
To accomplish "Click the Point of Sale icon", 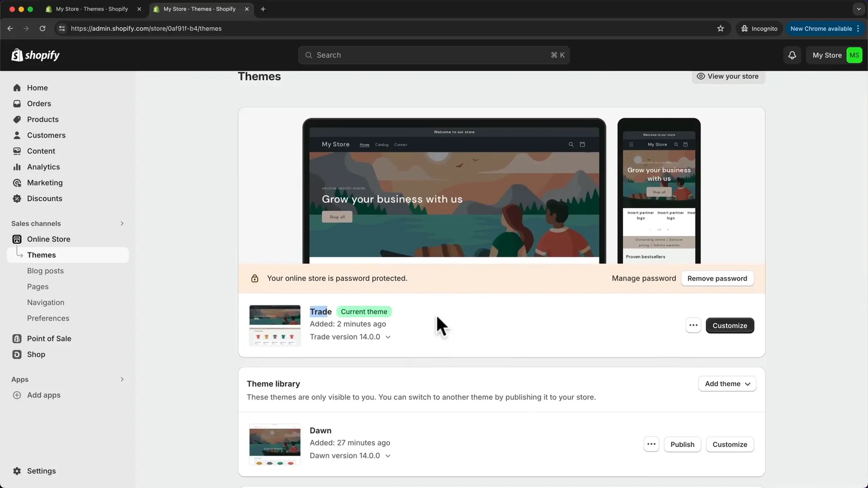I will coord(17,338).
